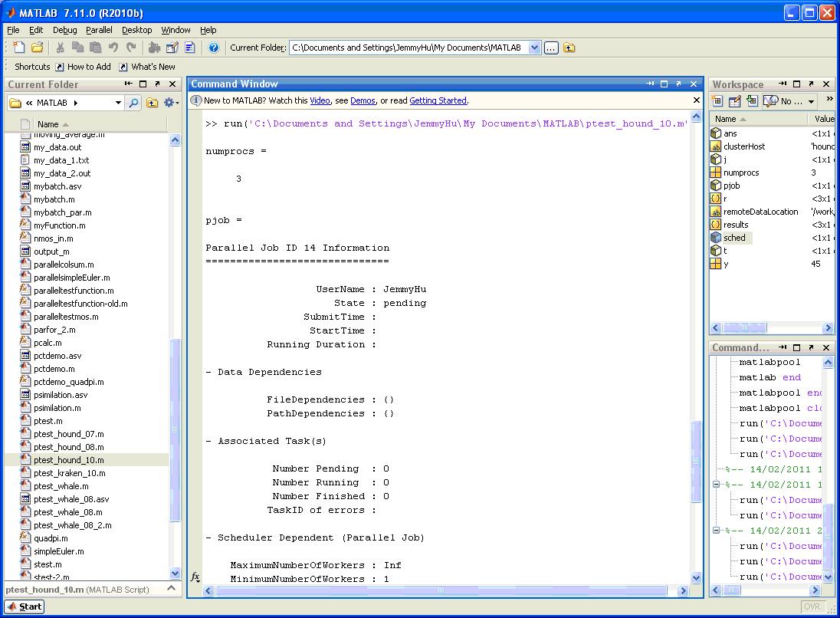Click the search icon in Current Folder
The image size is (840, 618).
[x=134, y=103]
